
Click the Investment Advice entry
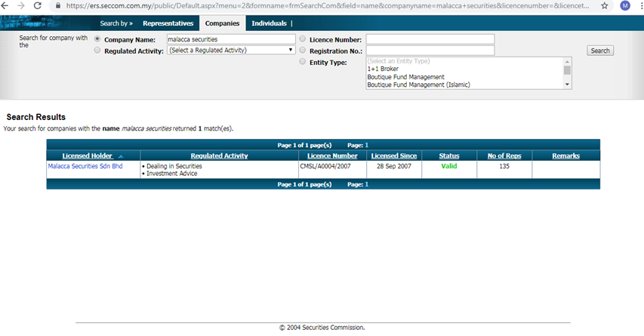(x=171, y=174)
